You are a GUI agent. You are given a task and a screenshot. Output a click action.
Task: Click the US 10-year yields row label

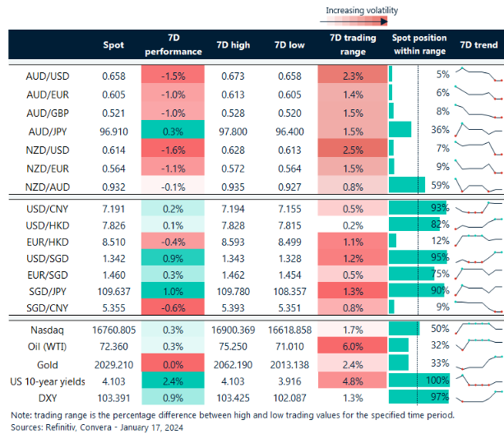50,381
